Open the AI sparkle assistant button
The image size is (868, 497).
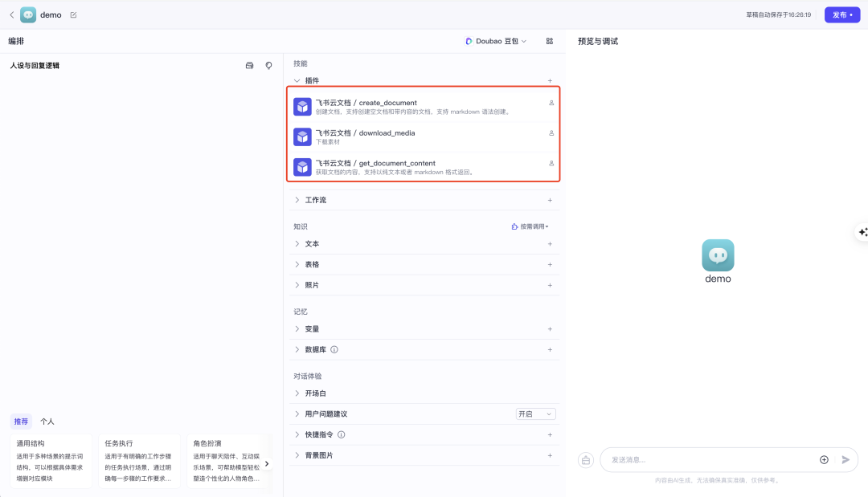tap(862, 232)
